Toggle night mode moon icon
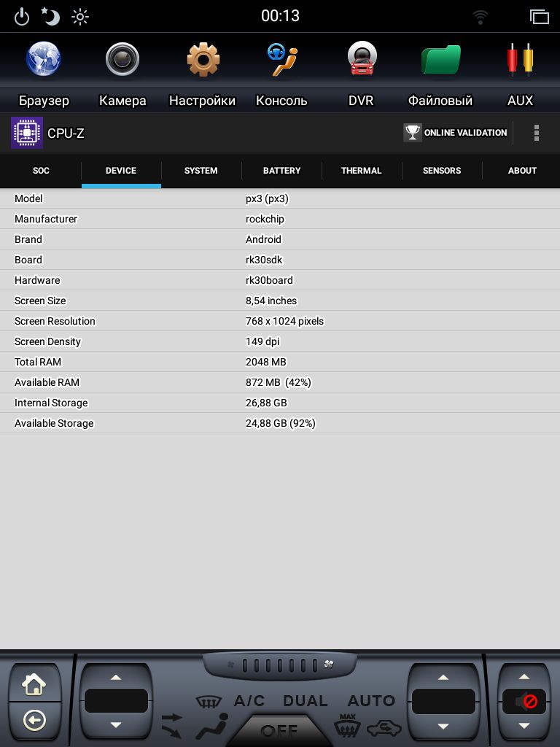Screen dimensions: 560x747 click(x=50, y=17)
